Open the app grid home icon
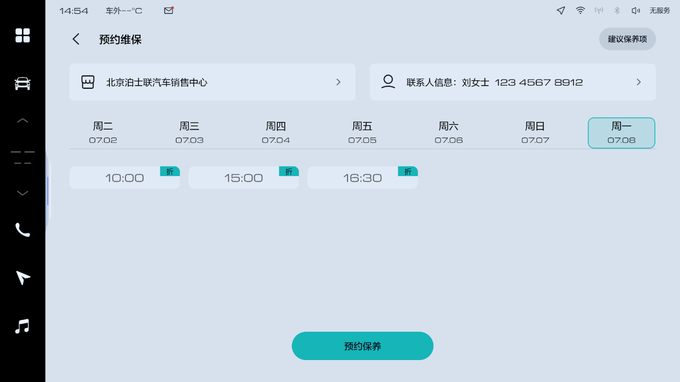Screen dimensions: 680x382 point(23,36)
